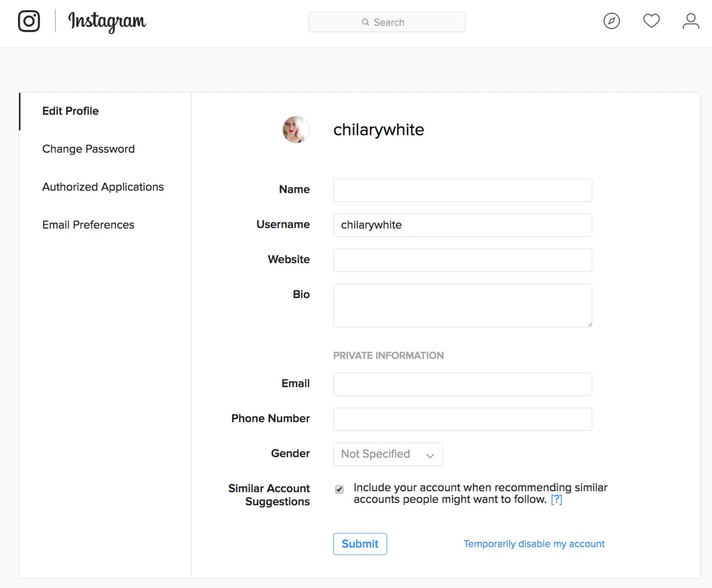Open the profile person icon
The image size is (712, 588).
click(690, 21)
